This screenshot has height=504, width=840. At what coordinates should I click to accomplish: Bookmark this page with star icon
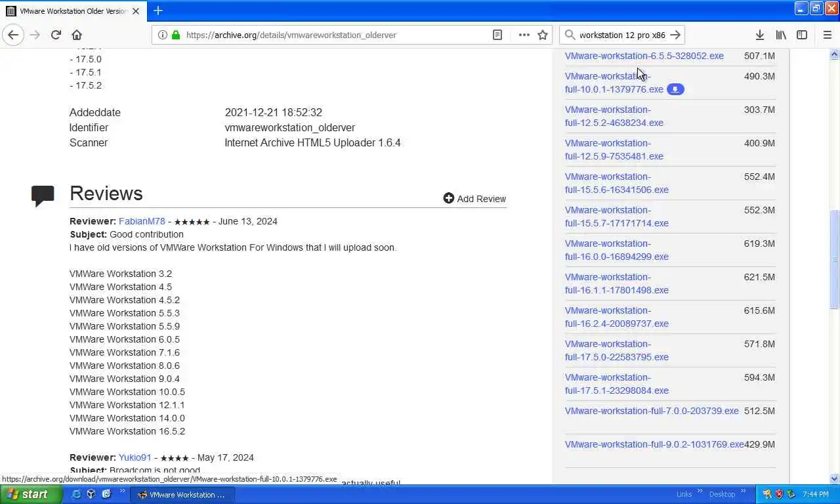tap(543, 35)
